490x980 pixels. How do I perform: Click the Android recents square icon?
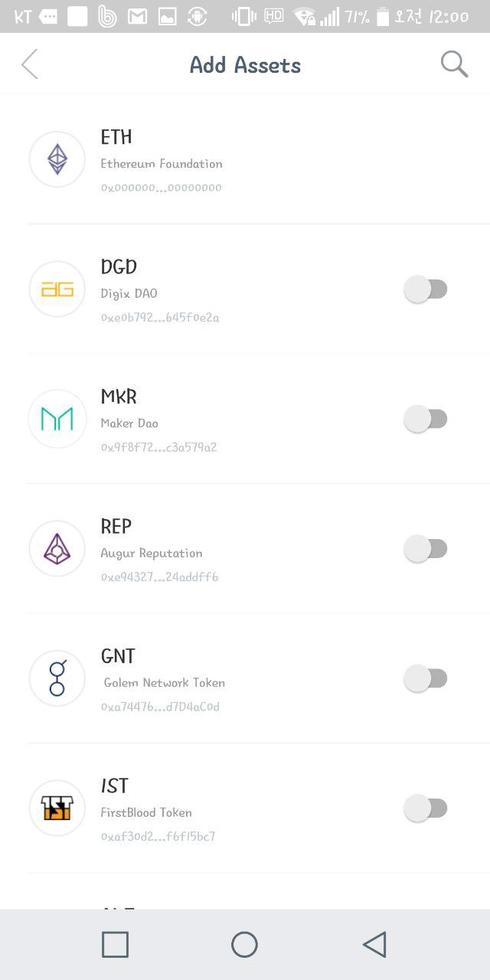[x=114, y=944]
